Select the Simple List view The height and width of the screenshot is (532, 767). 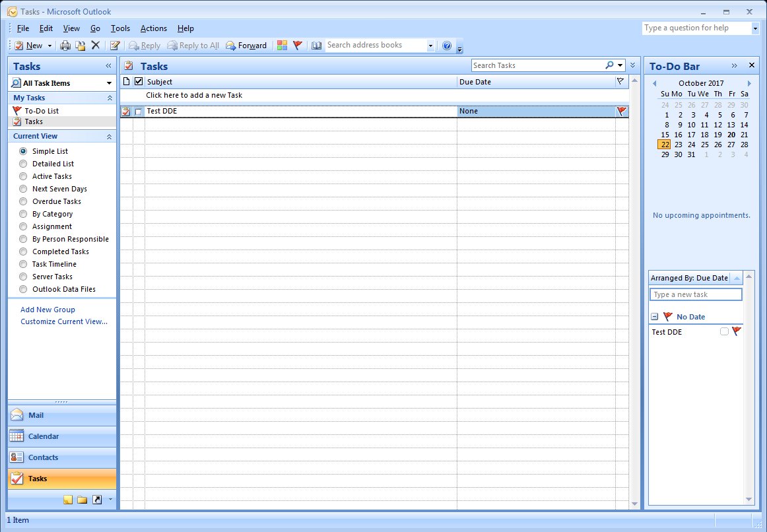(23, 151)
